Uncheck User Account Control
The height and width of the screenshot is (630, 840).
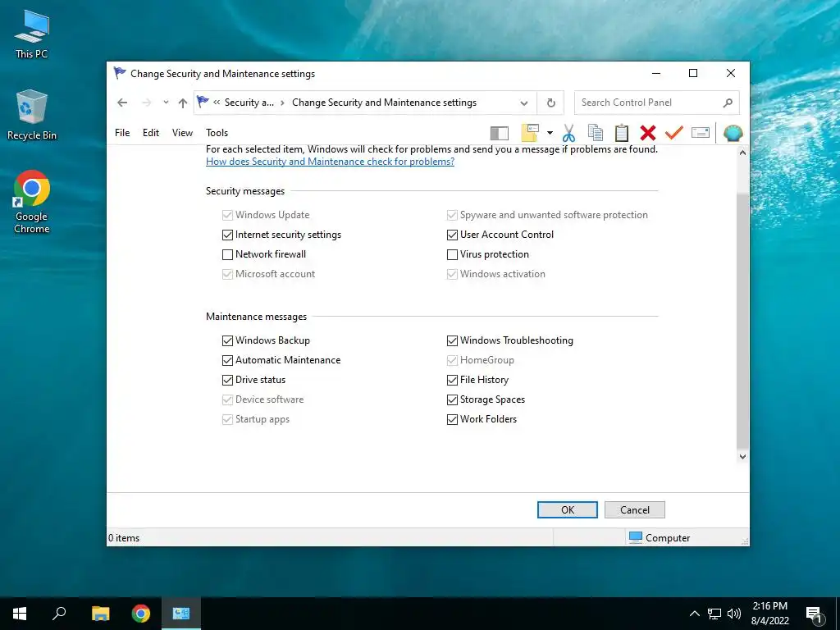452,235
